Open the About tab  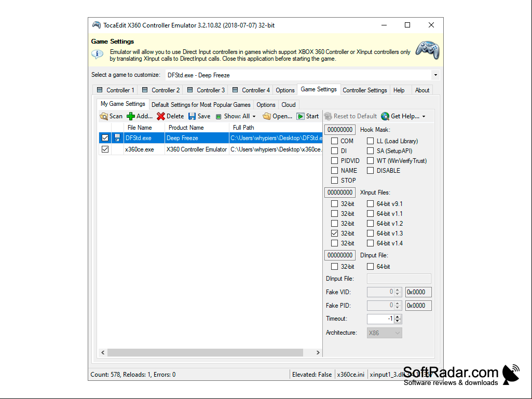(x=422, y=90)
